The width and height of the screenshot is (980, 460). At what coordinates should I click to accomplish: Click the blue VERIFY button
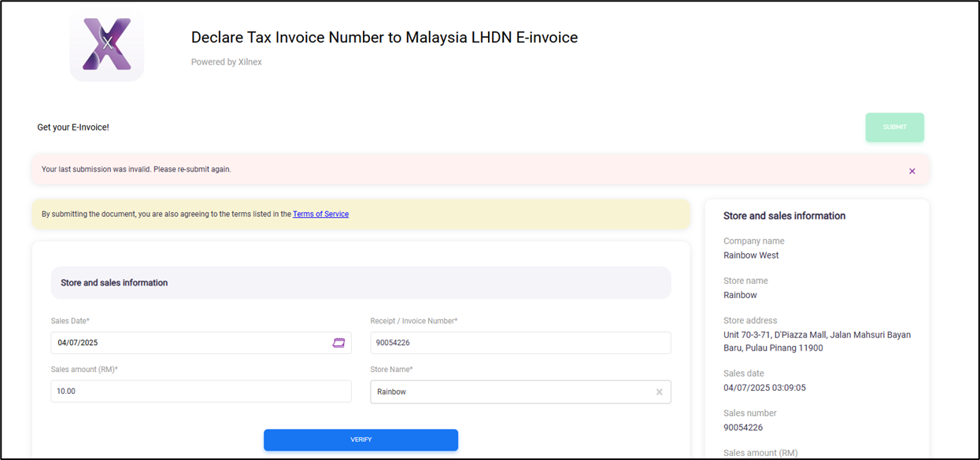point(361,440)
